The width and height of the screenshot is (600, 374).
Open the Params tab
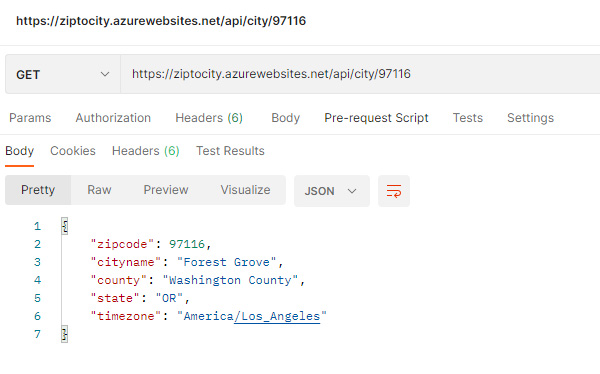(x=30, y=118)
